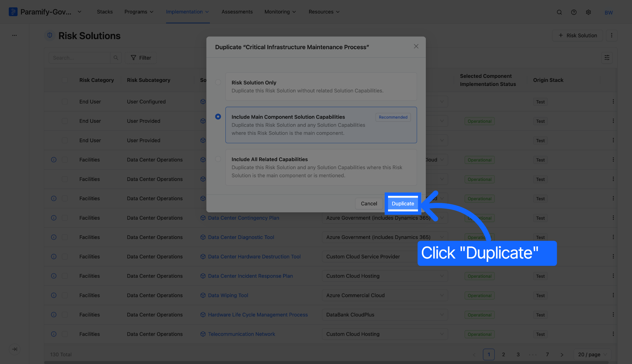632x364 pixels.
Task: Open row actions for Data Center Contingency Plan
Action: point(613,218)
